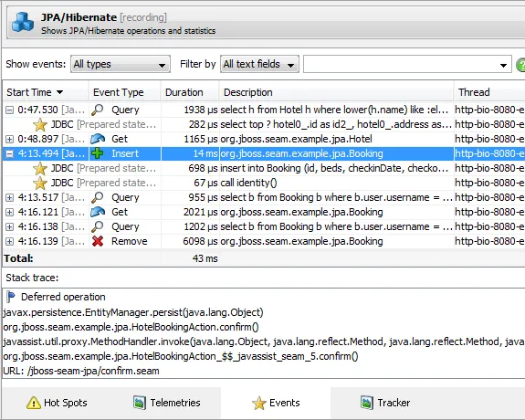Click stack line 'HotelBookingAction.confirm()'
The image size is (525, 420).
(x=131, y=327)
